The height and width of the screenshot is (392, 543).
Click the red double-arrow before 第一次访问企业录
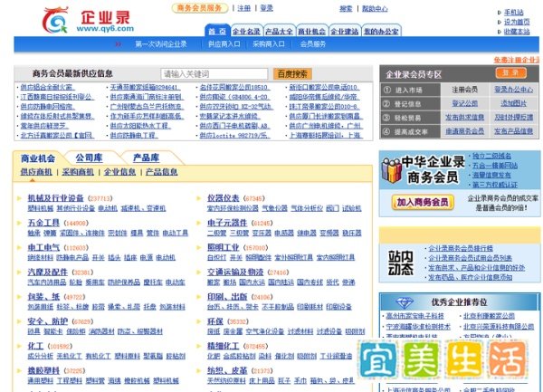pos(118,44)
